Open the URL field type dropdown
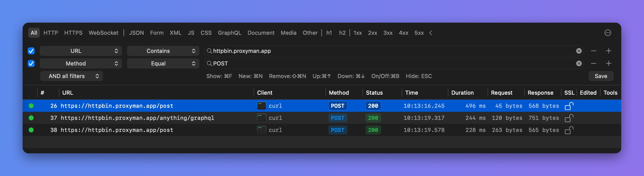Image resolution: width=644 pixels, height=176 pixels. pos(81,51)
